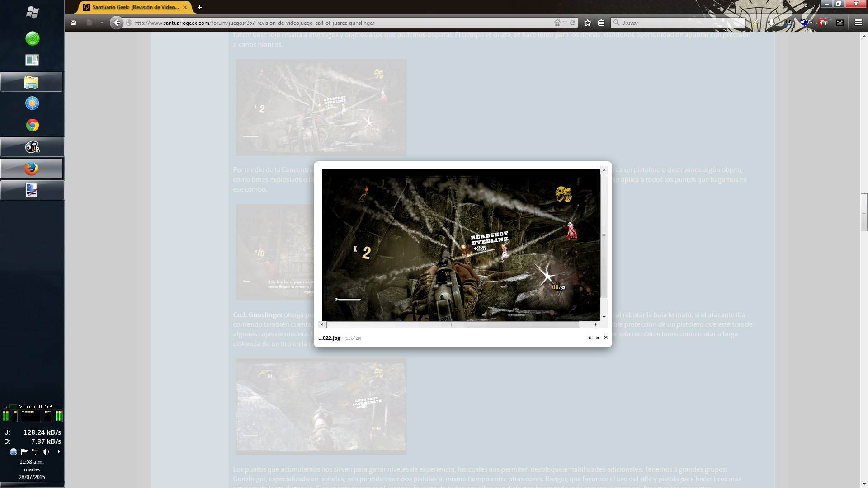Close the image lightbox popup
This screenshot has height=488, width=868.
tap(606, 337)
